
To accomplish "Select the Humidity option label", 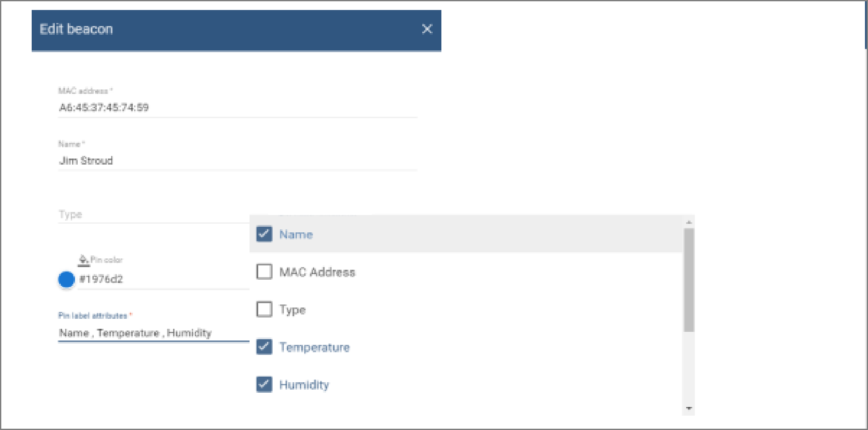I will [304, 385].
